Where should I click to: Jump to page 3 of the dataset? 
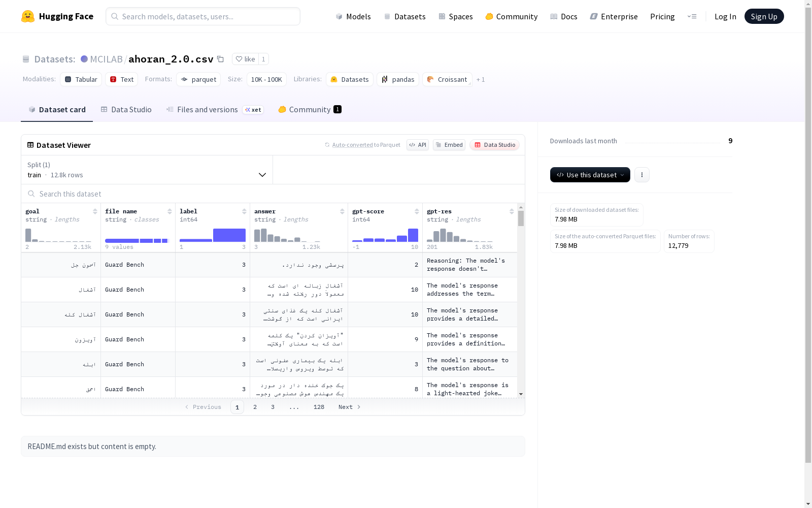click(273, 407)
